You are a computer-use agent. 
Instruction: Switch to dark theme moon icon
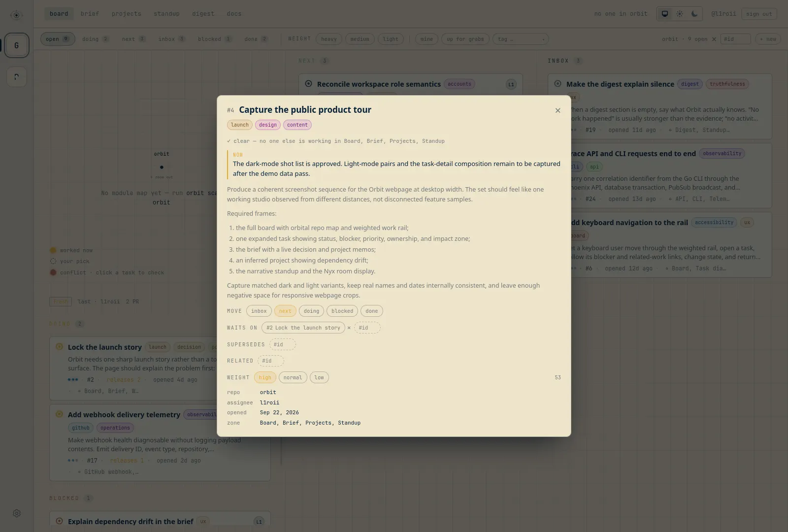(694, 14)
